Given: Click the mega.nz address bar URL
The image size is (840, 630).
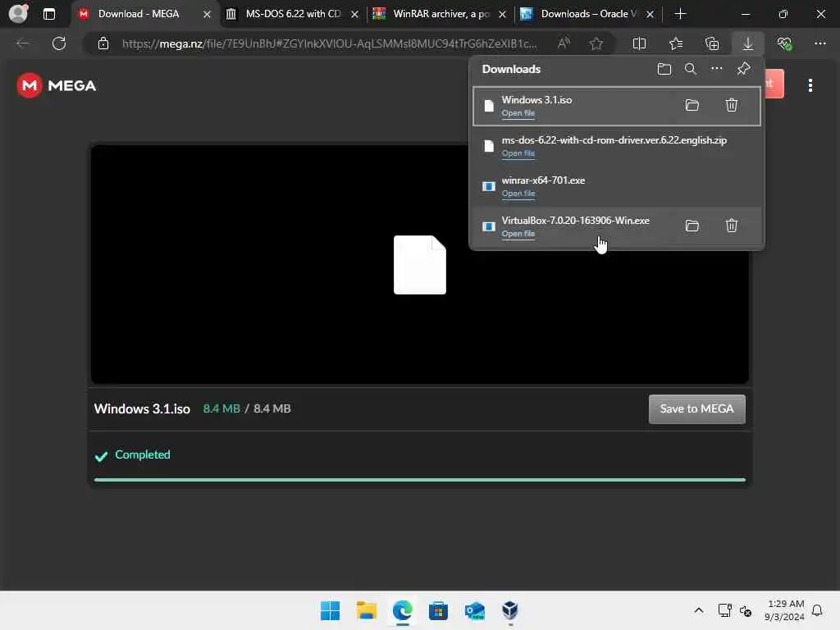Looking at the screenshot, I should [329, 43].
